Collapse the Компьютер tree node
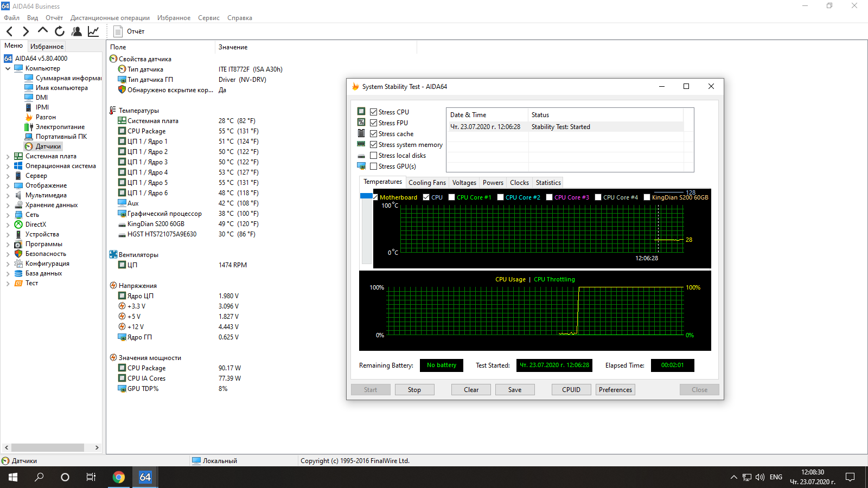868x488 pixels. (8, 68)
